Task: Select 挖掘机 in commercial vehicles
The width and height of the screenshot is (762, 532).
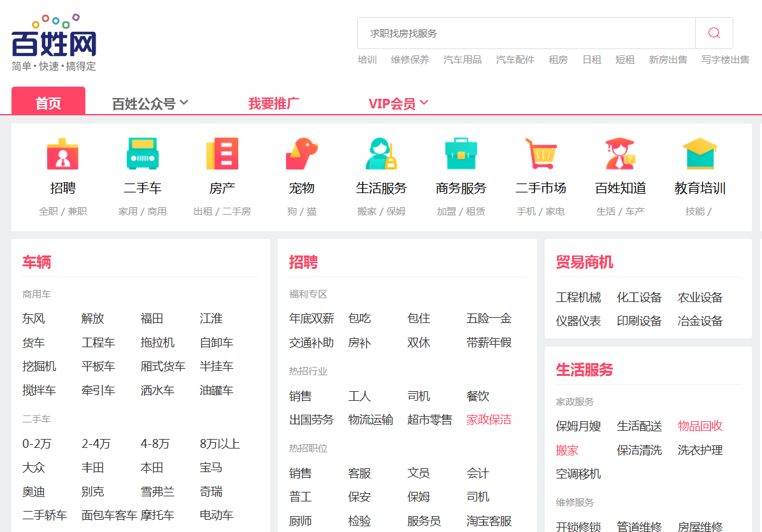Action: [40, 366]
